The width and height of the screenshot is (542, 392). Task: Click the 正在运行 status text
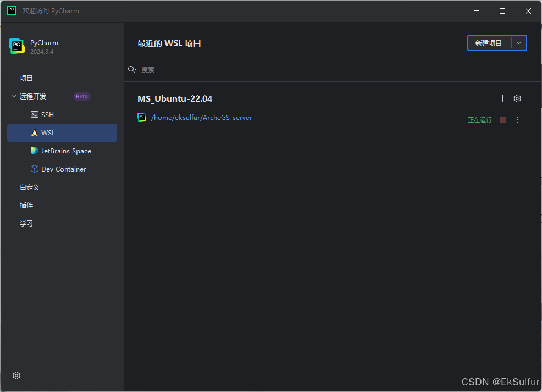[479, 120]
